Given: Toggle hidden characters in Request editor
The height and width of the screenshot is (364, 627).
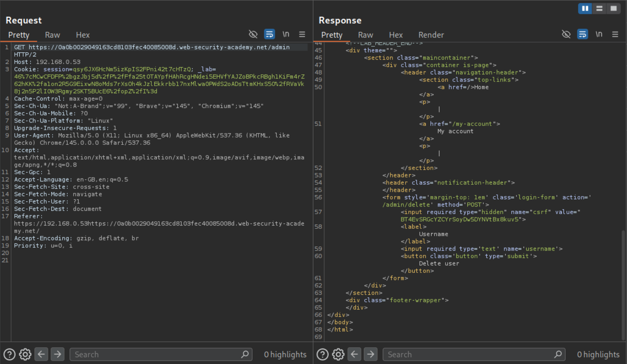Looking at the screenshot, I should coord(253,34).
